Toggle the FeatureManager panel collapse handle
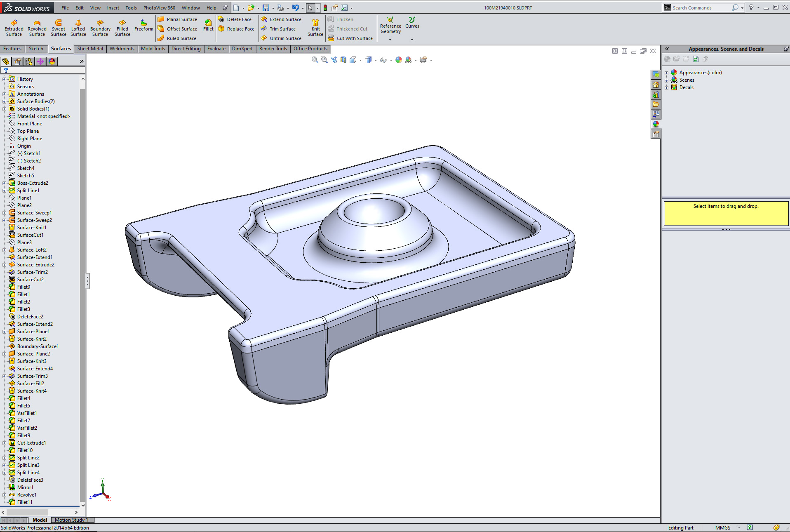Viewport: 790px width, 532px height. [x=87, y=281]
